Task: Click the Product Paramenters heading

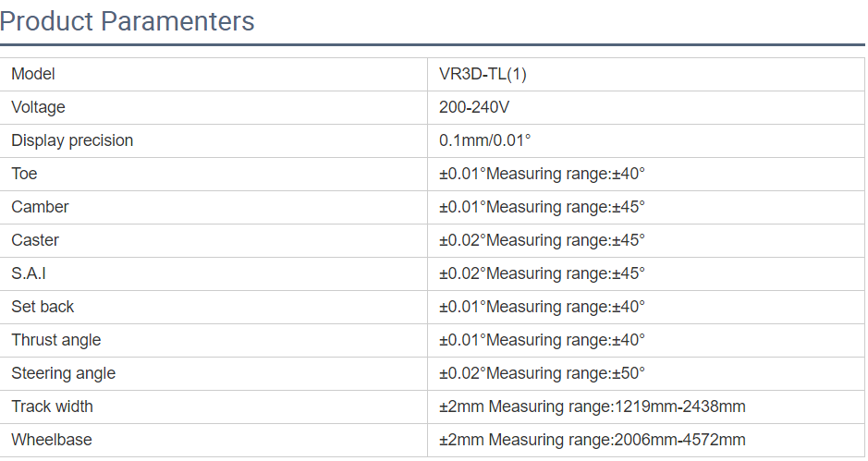Action: [128, 20]
